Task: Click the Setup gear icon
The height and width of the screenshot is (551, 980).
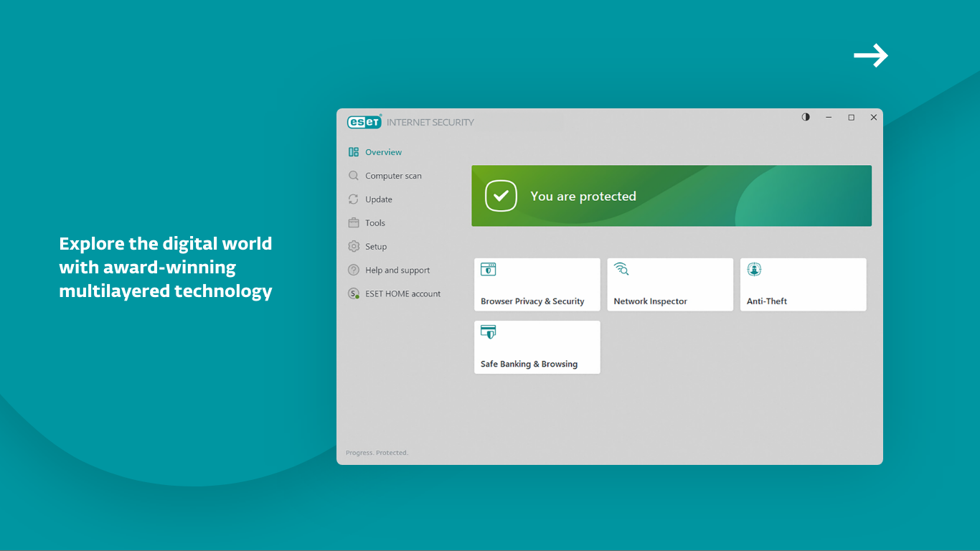Action: point(353,246)
